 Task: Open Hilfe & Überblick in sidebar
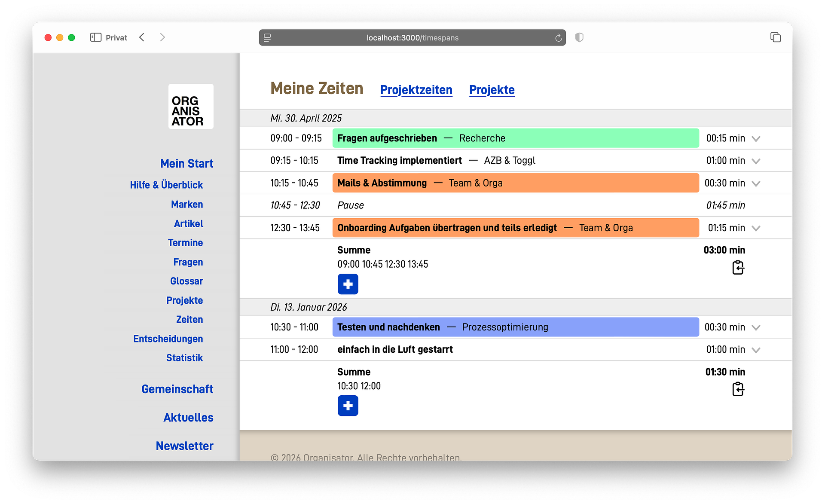pyautogui.click(x=166, y=185)
